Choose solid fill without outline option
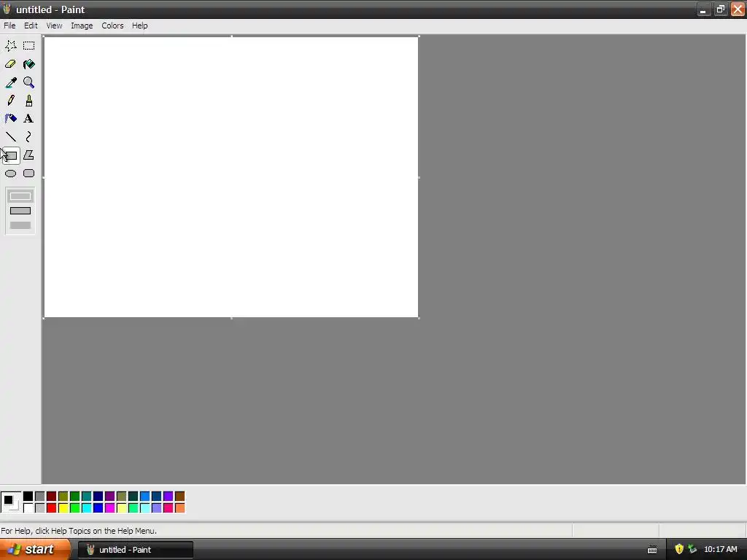 20,225
